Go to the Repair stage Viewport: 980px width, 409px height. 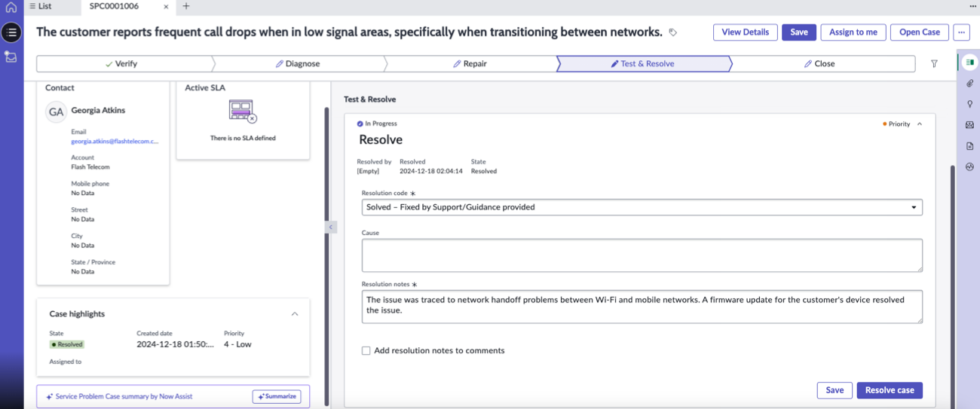470,64
